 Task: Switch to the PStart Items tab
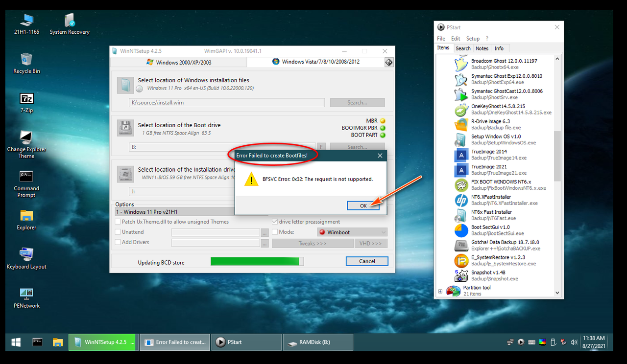click(x=443, y=48)
